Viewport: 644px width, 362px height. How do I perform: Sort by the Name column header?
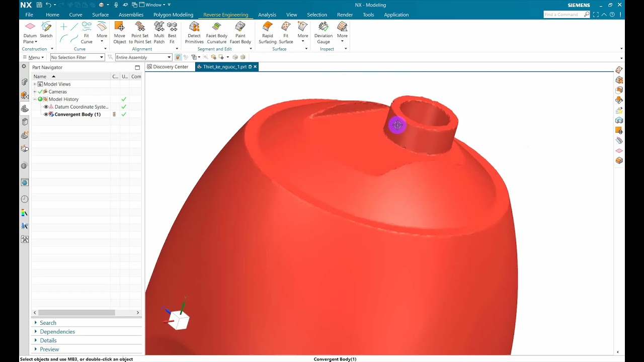pyautogui.click(x=71, y=76)
